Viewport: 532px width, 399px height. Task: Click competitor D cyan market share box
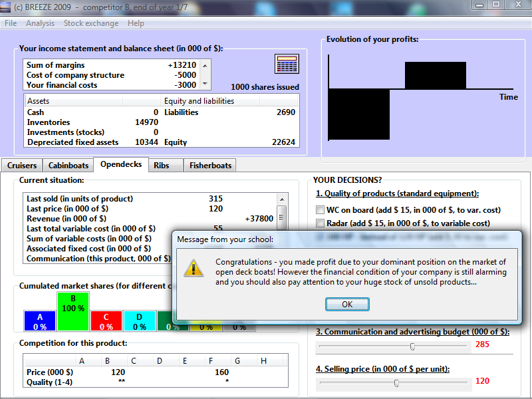point(140,321)
